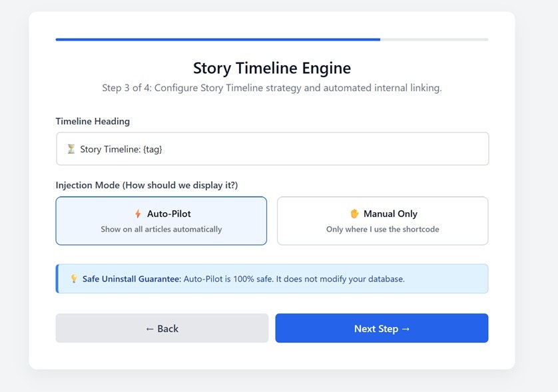Click "Show on all articles automatically" text
Screen dimensions: 558x392
161,230
